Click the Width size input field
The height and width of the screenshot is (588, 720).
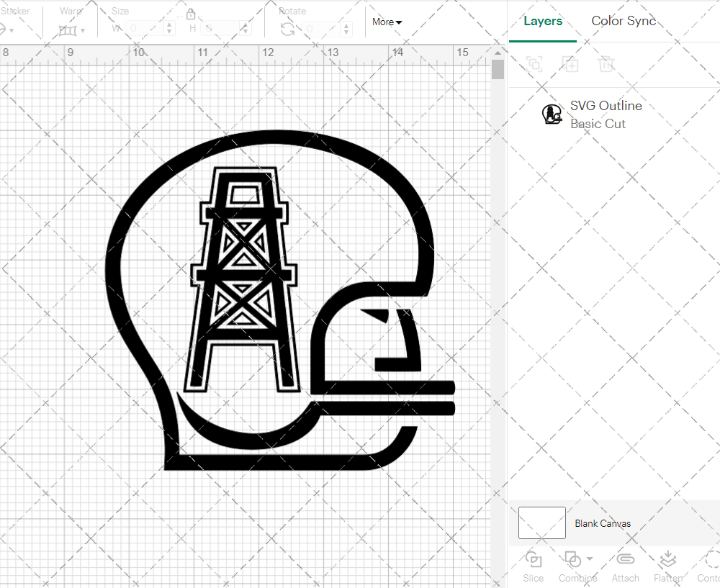point(144,28)
